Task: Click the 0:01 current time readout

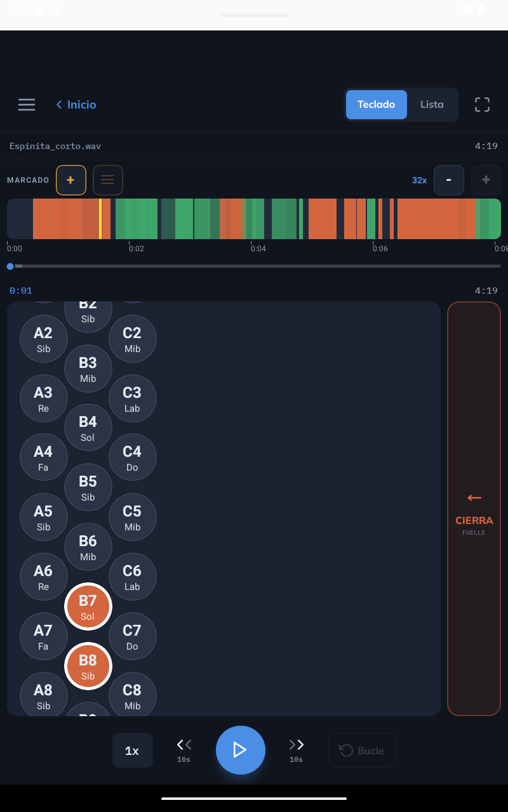Action: (21, 291)
